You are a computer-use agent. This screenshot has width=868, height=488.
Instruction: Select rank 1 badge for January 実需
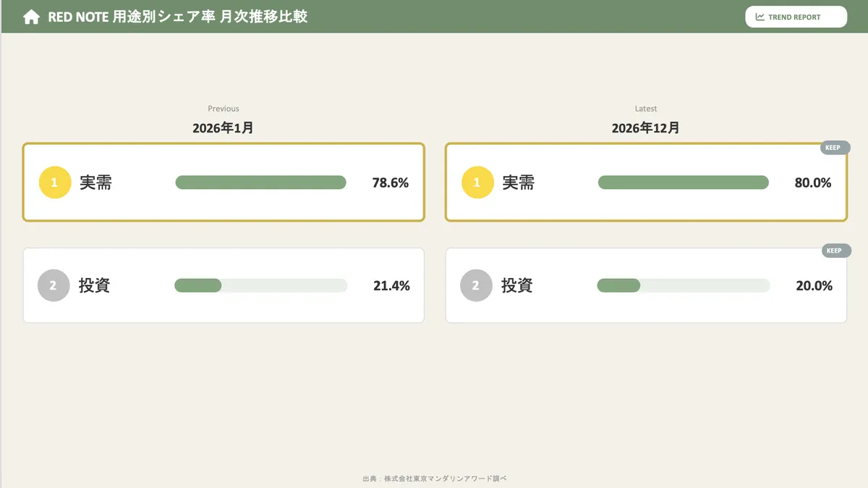tap(55, 182)
